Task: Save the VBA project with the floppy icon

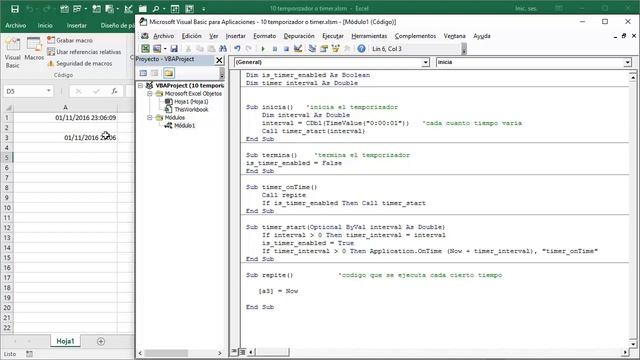Action: [174, 49]
